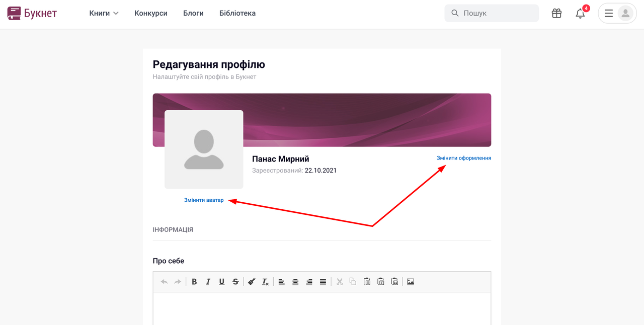This screenshot has width=644, height=325.
Task: Open the hamburger user menu
Action: point(609,14)
